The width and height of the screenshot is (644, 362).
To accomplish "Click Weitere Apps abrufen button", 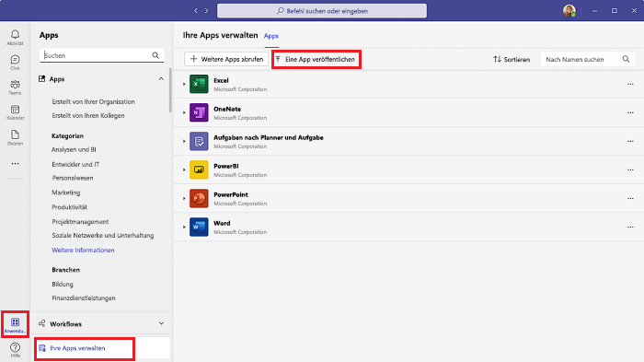I will [x=226, y=59].
